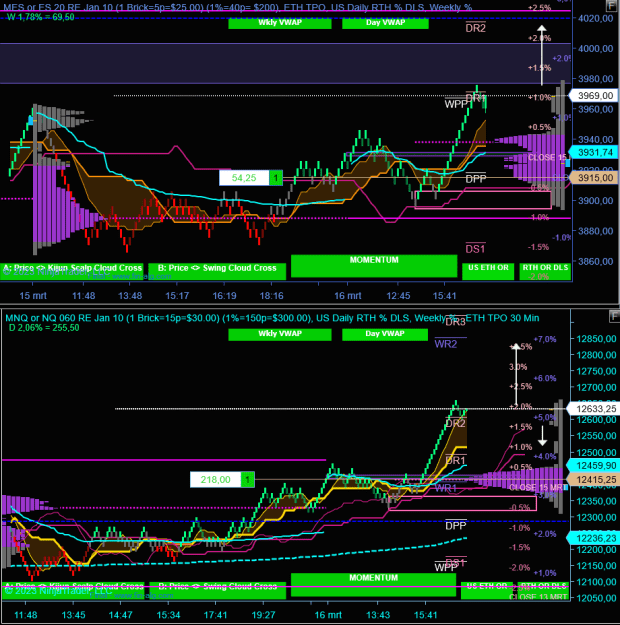Select the cyan 3931,74 price marker
620x625 pixels.
[593, 152]
